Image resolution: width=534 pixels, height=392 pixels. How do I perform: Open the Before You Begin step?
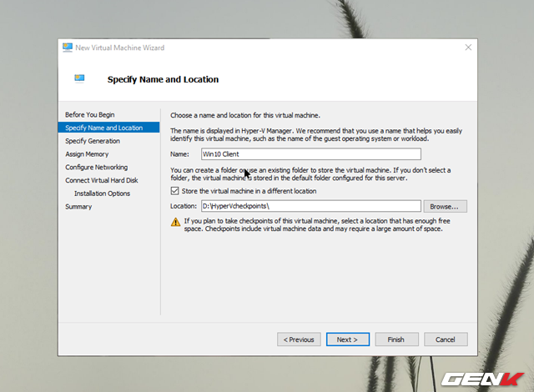click(x=89, y=114)
